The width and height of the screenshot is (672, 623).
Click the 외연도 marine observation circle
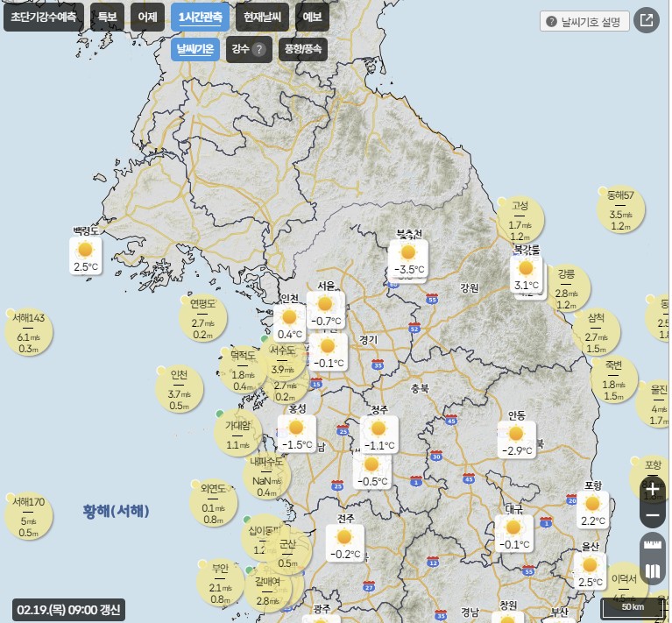tap(214, 503)
